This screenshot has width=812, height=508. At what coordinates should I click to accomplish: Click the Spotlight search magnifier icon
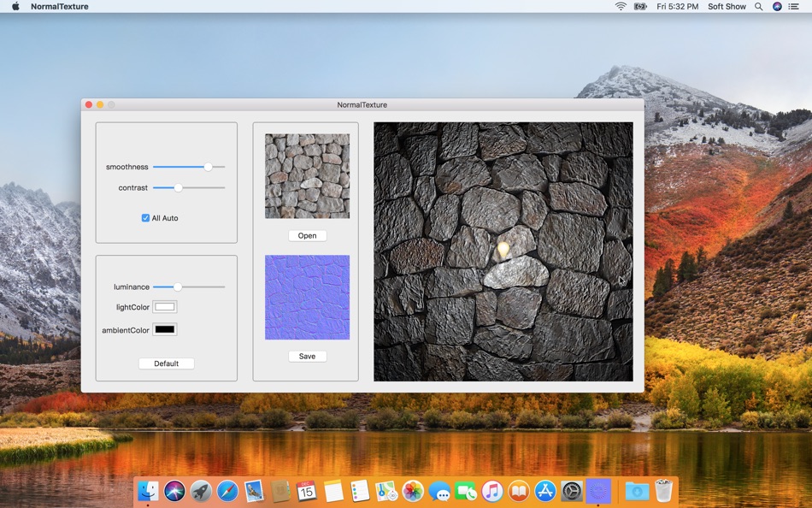[760, 6]
